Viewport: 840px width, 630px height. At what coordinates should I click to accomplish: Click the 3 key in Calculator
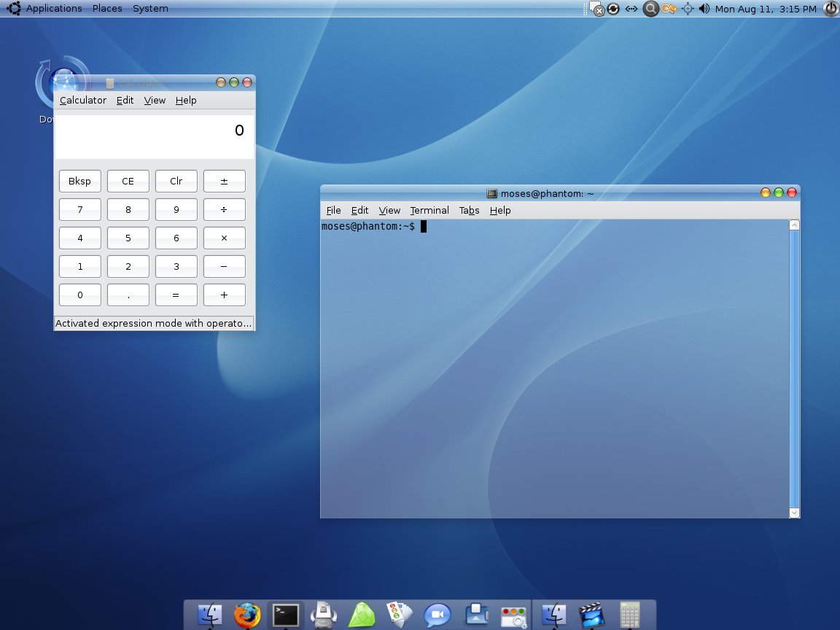click(x=176, y=266)
